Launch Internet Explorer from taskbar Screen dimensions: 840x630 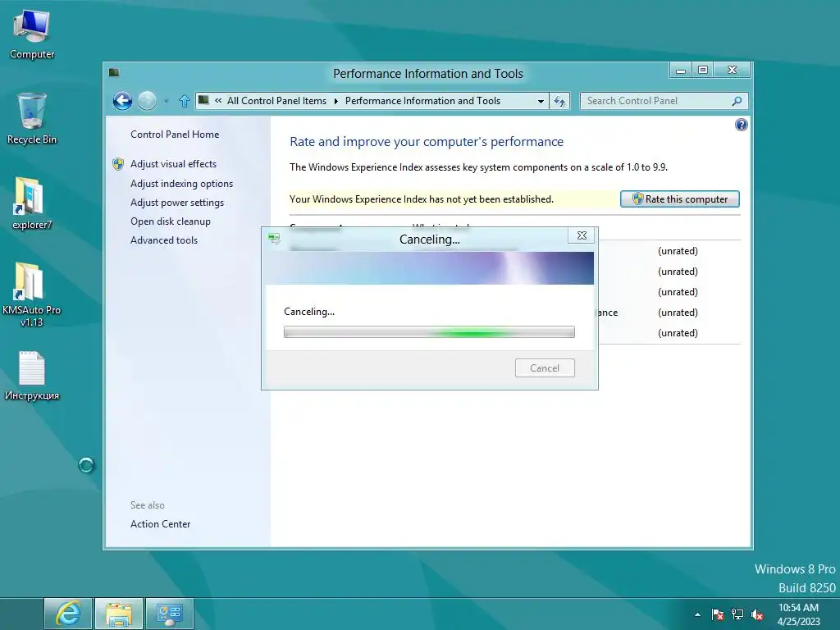click(68, 614)
